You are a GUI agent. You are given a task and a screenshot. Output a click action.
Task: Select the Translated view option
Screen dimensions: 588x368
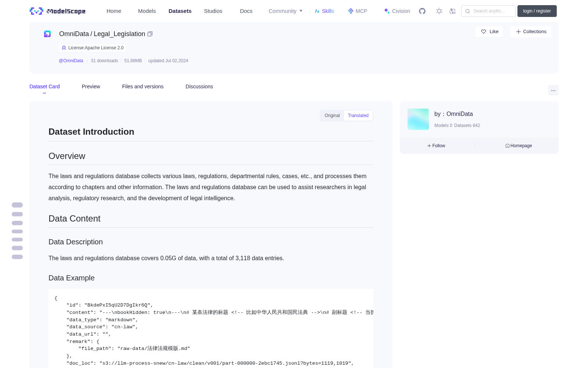pyautogui.click(x=358, y=116)
